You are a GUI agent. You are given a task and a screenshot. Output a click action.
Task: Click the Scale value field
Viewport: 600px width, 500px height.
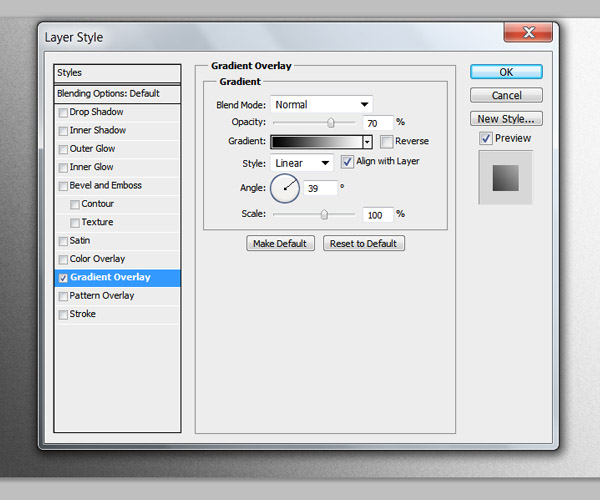(x=378, y=215)
